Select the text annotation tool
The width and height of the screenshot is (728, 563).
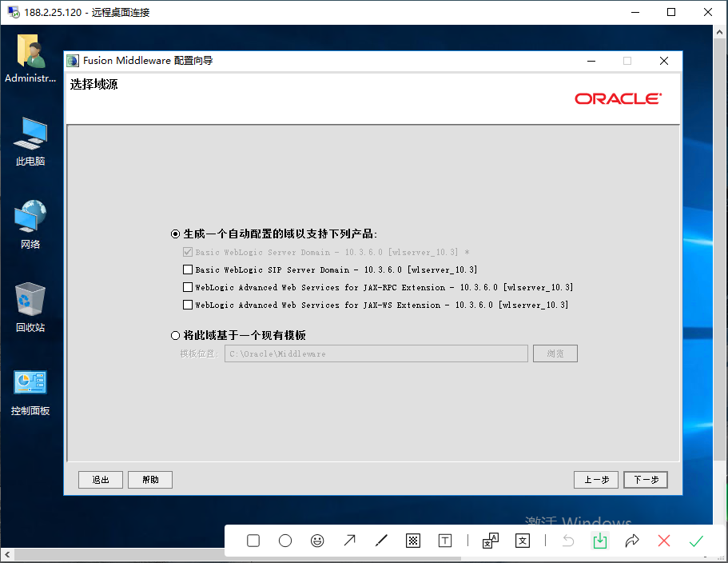(x=445, y=541)
